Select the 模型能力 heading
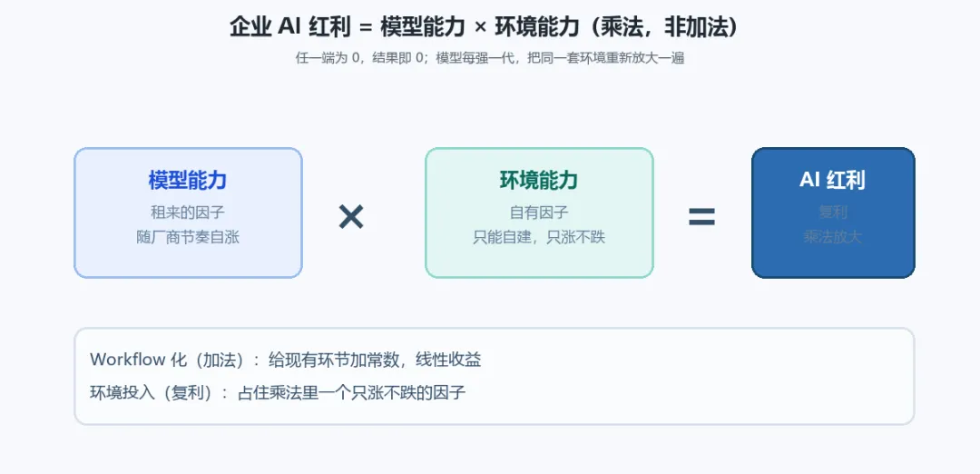 (x=188, y=180)
